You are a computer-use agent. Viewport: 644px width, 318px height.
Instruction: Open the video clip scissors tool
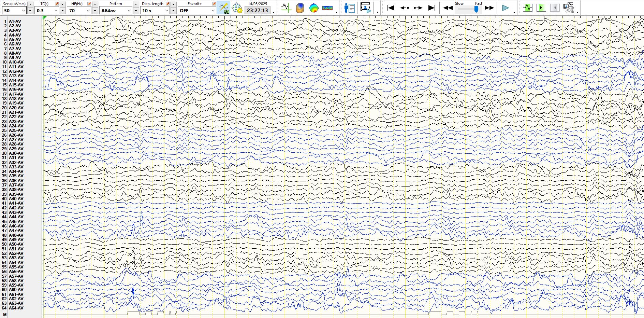click(x=569, y=8)
